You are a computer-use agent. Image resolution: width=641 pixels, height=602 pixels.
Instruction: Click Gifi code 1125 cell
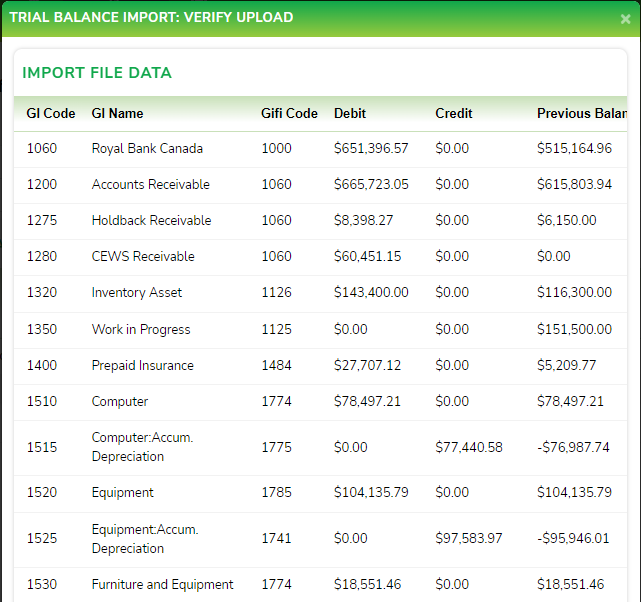coord(276,329)
